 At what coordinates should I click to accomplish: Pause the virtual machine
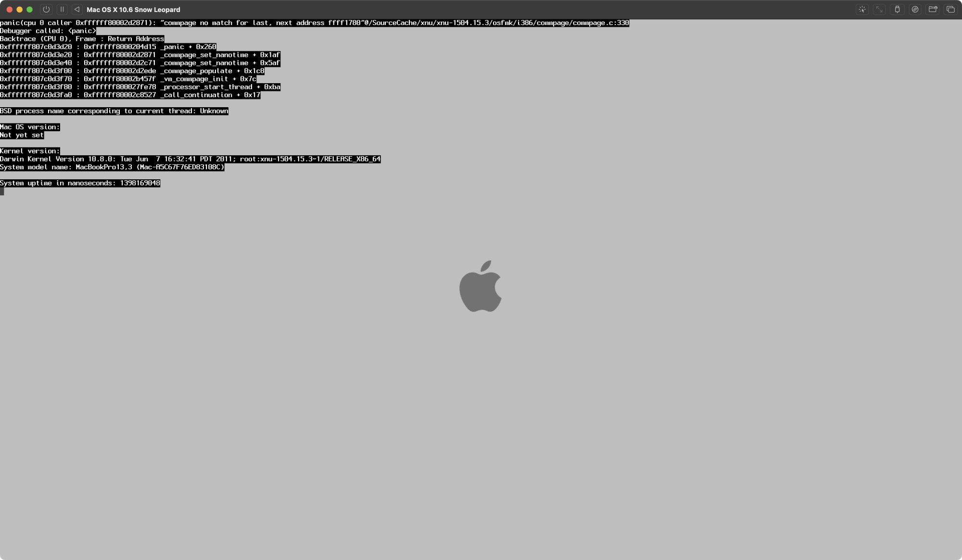[62, 9]
